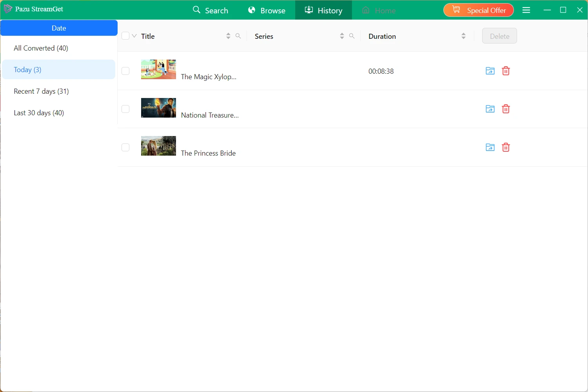588x392 pixels.
Task: Filter by Recent 7 days (31)
Action: pyautogui.click(x=59, y=91)
